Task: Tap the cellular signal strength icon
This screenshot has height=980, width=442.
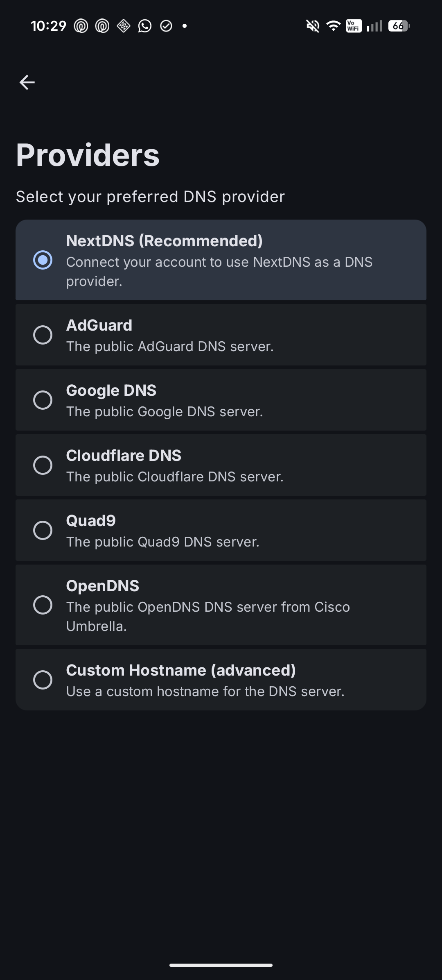Action: [x=374, y=26]
